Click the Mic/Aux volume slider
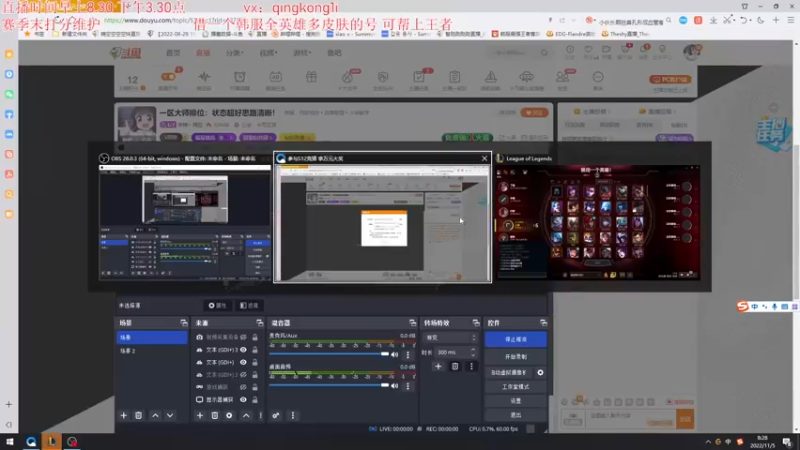This screenshot has height=450, width=800. (x=329, y=354)
